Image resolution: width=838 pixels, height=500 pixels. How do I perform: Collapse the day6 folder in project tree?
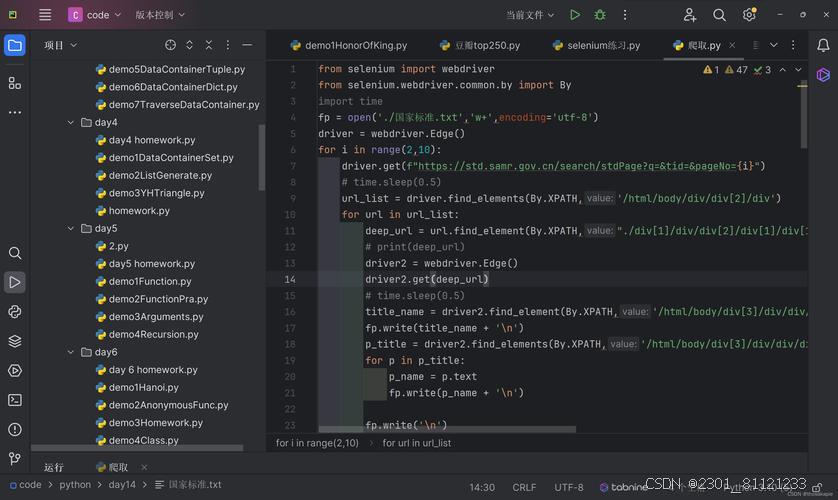point(71,352)
